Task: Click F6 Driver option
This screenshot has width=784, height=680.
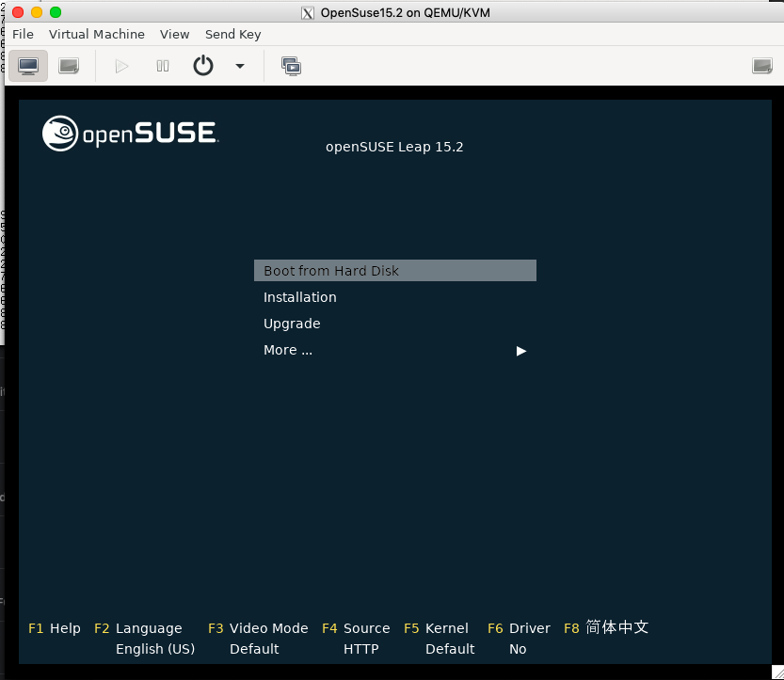Action: click(519, 628)
